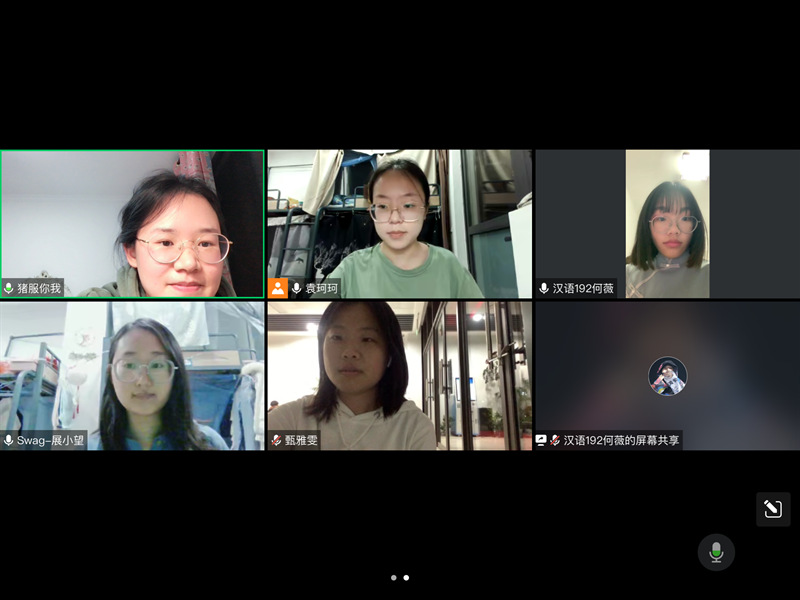Click the name label 甄雅雯
The height and width of the screenshot is (600, 800).
(x=301, y=440)
